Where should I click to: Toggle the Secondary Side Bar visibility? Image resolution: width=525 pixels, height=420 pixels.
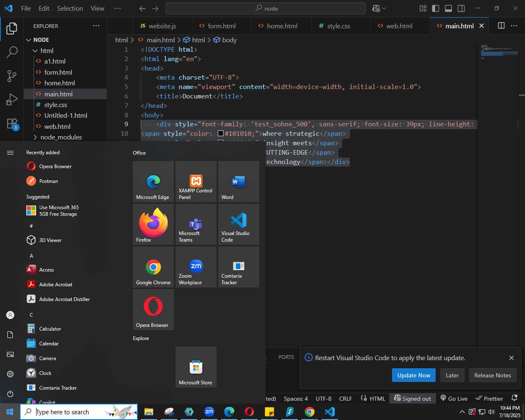point(461,8)
